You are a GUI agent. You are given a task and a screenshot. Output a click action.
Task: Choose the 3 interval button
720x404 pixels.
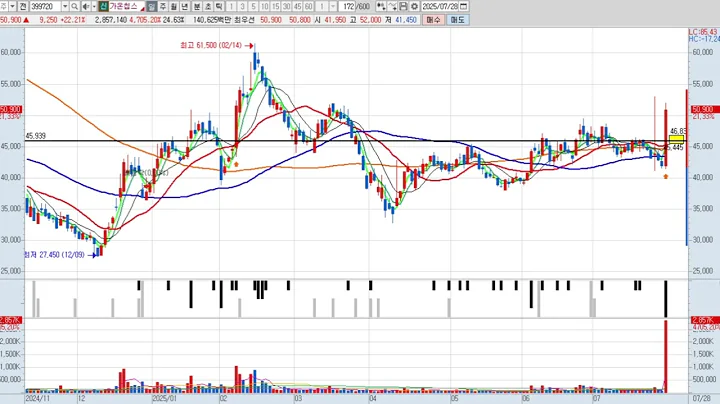[x=242, y=6]
